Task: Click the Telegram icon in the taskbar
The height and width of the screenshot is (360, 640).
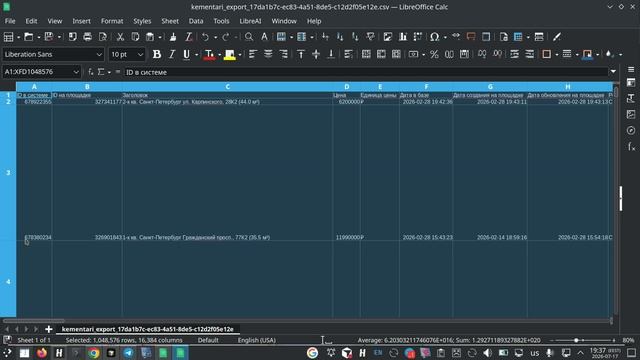Action: pos(129,353)
